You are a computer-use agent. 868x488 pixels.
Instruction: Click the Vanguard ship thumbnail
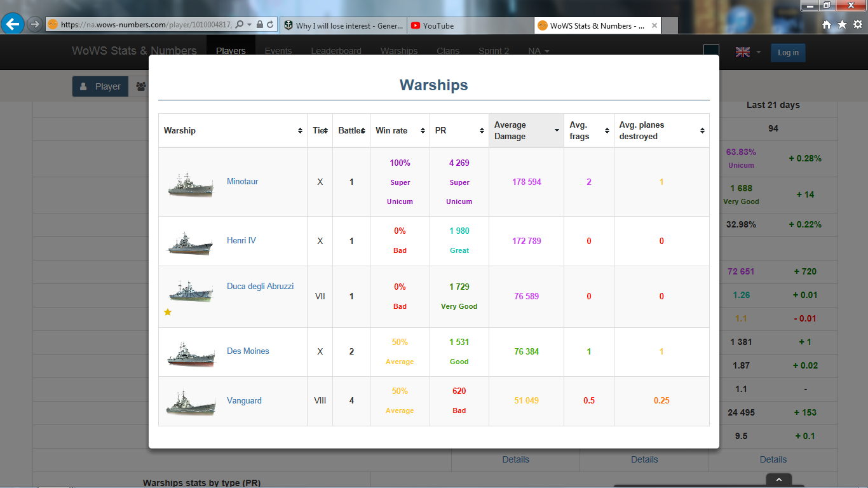point(191,402)
